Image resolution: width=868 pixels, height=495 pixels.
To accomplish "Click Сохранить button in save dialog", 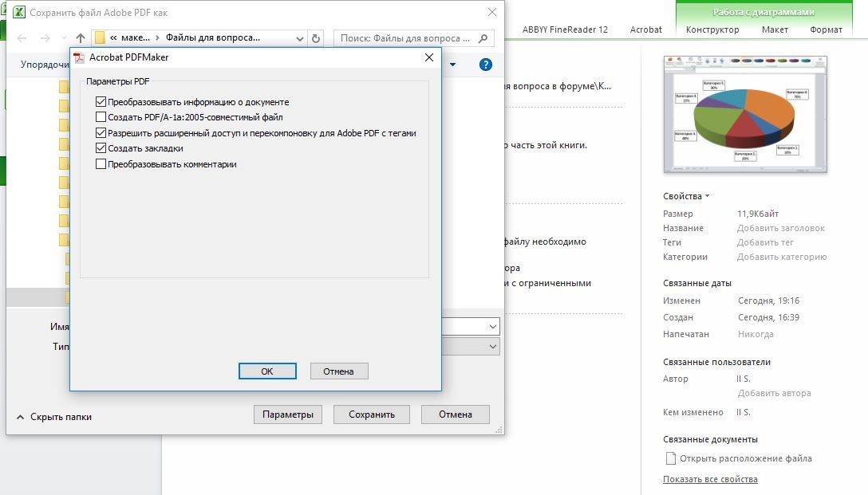I will (x=372, y=414).
